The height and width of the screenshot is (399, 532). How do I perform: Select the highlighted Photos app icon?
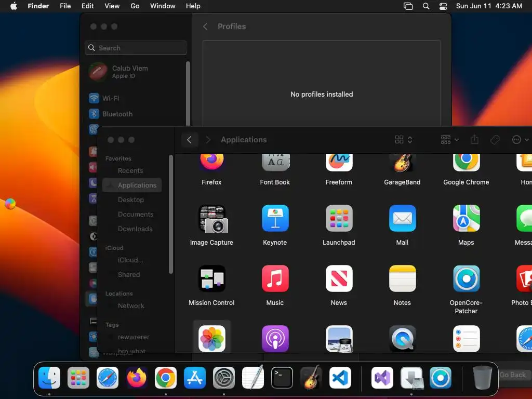pos(212,339)
